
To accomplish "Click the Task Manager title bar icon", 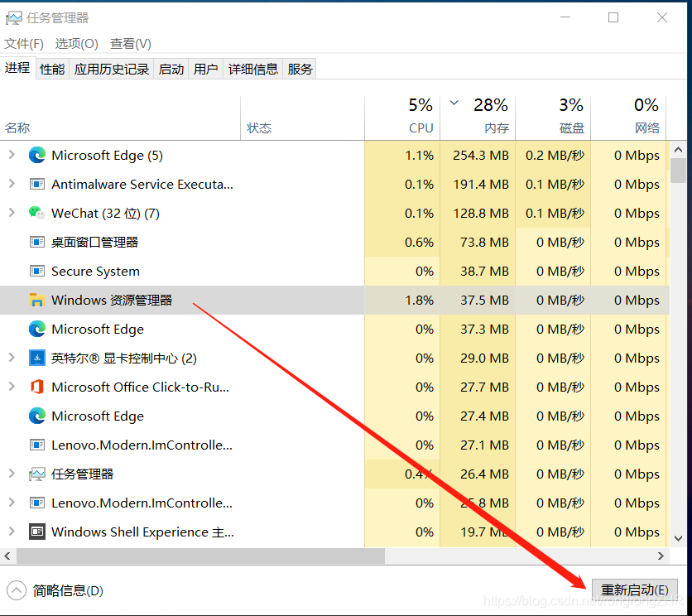I will [14, 18].
